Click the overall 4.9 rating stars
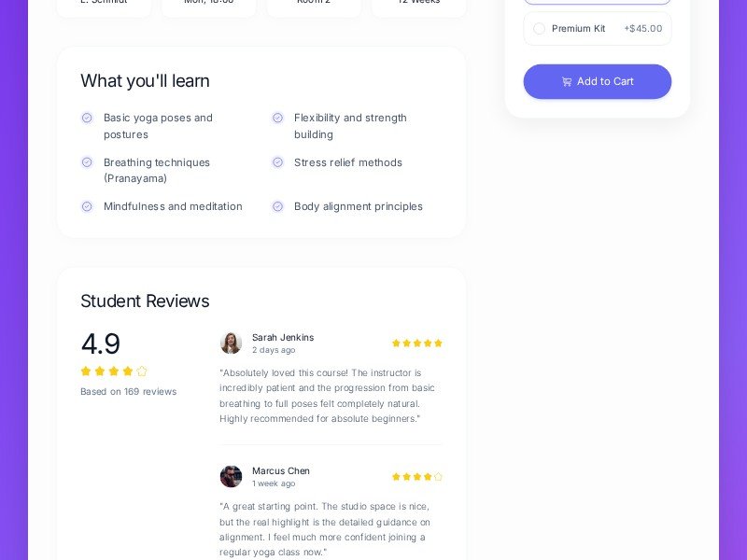The width and height of the screenshot is (747, 560). pos(114,371)
